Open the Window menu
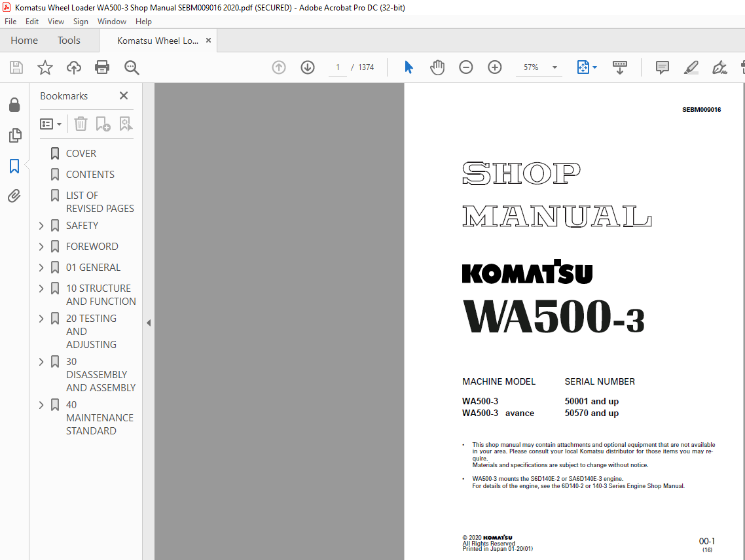 click(112, 22)
